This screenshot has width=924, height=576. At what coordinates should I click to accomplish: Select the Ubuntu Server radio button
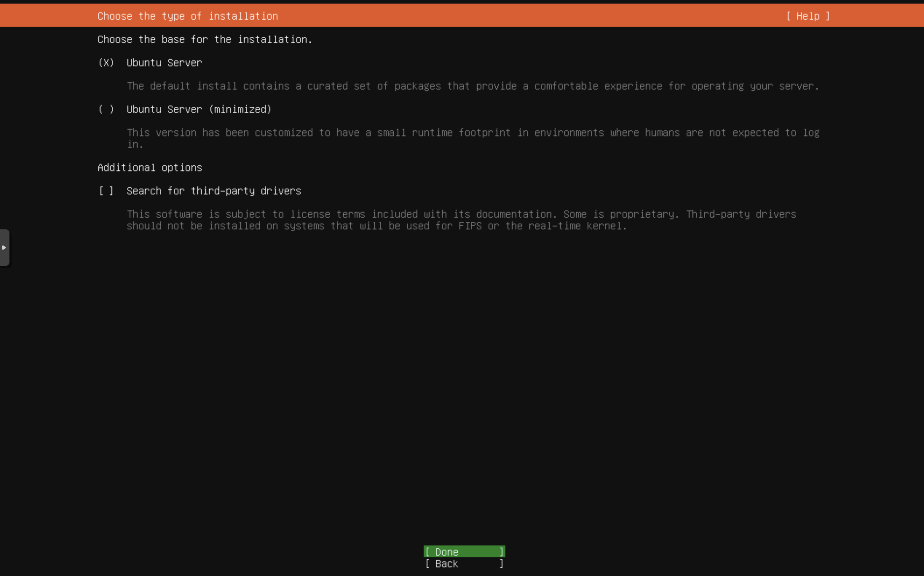(x=106, y=63)
